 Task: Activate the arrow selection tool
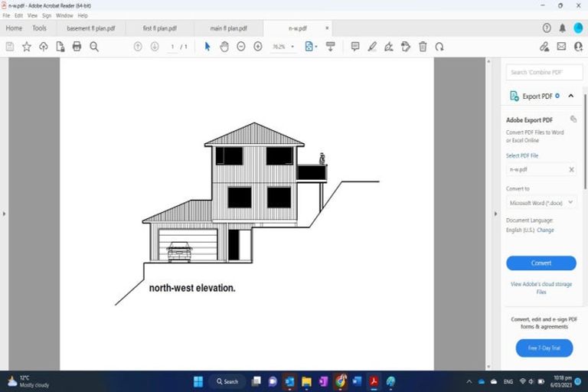point(207,47)
